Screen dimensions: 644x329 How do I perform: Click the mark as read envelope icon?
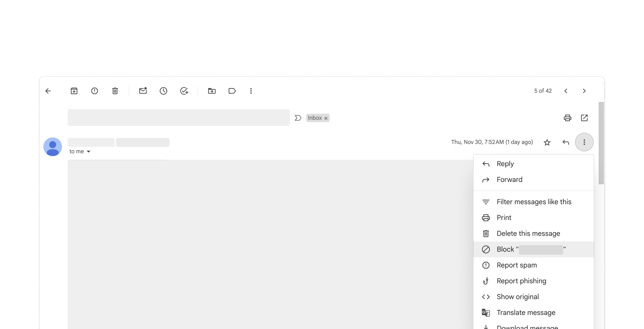[x=143, y=91]
